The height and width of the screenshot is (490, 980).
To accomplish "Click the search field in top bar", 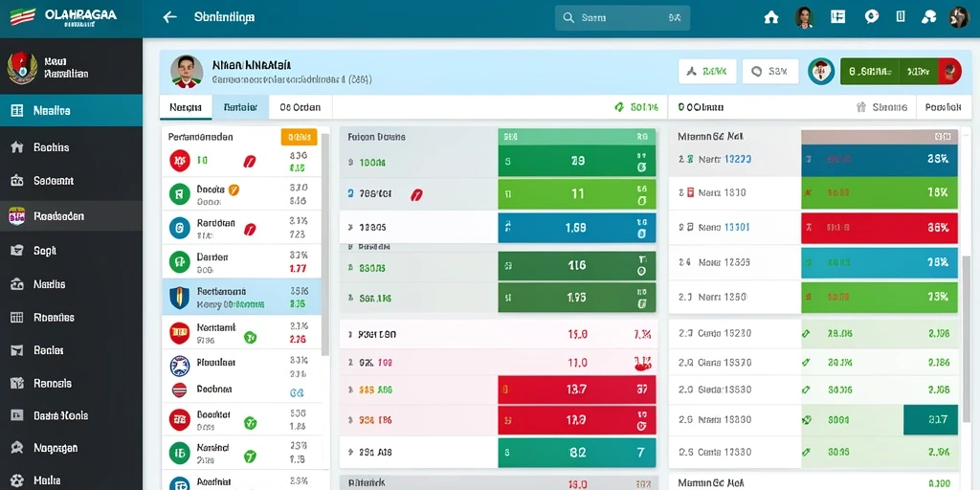I will (622, 18).
